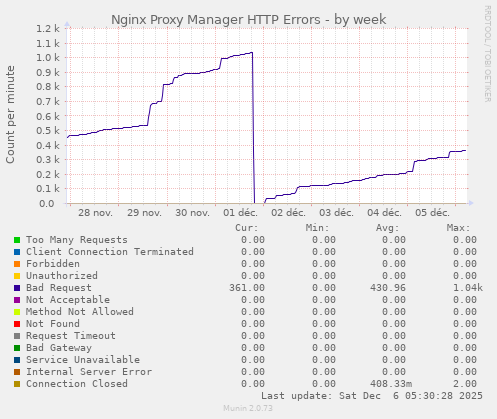
Task: Click the 'Not Acceptable' legend label
Action: 68,300
